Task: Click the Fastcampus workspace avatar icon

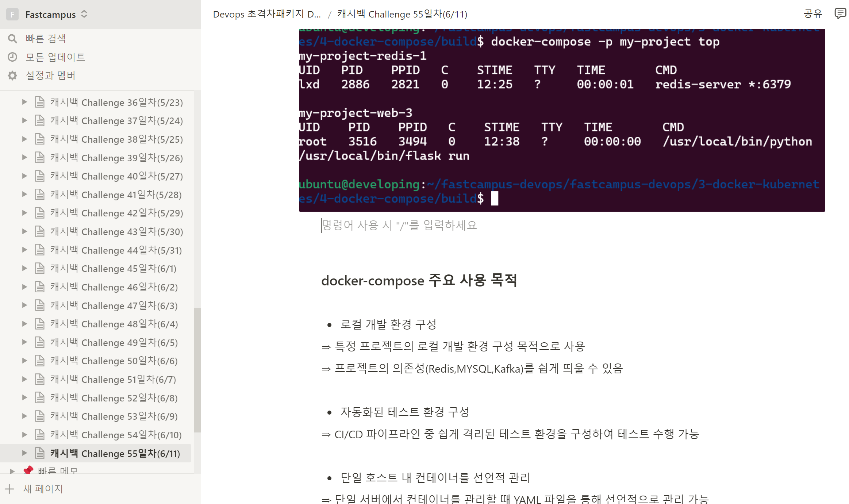Action: 12,15
